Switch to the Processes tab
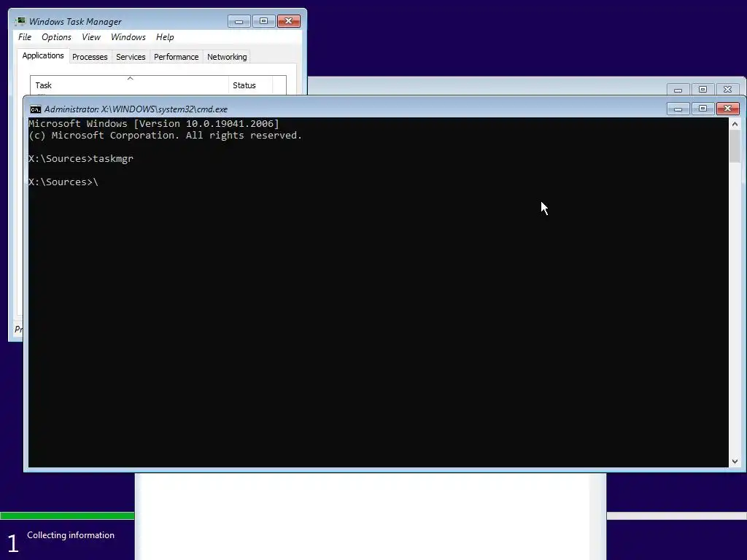Viewport: 747px width, 560px height. (90, 57)
